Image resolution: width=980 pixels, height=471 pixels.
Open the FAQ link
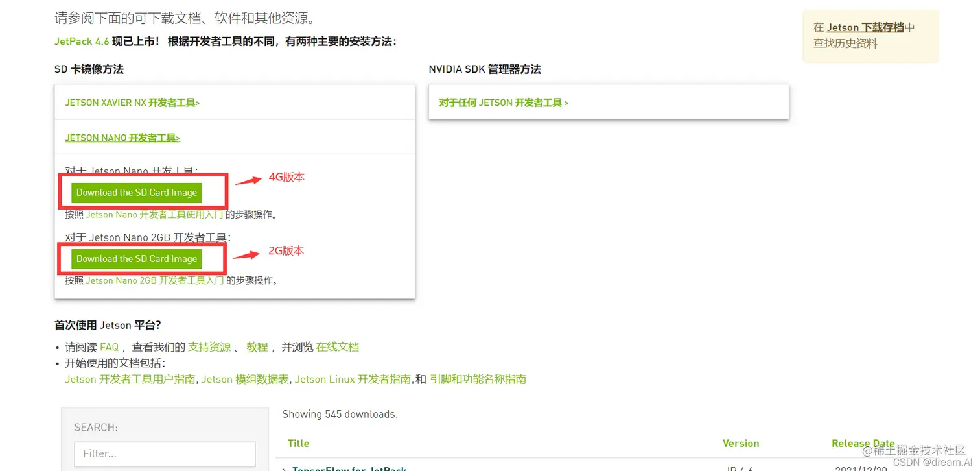(110, 347)
